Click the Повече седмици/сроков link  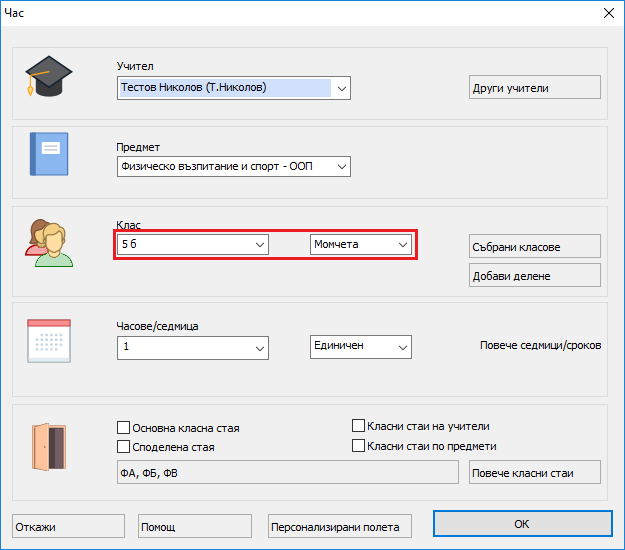[x=540, y=346]
